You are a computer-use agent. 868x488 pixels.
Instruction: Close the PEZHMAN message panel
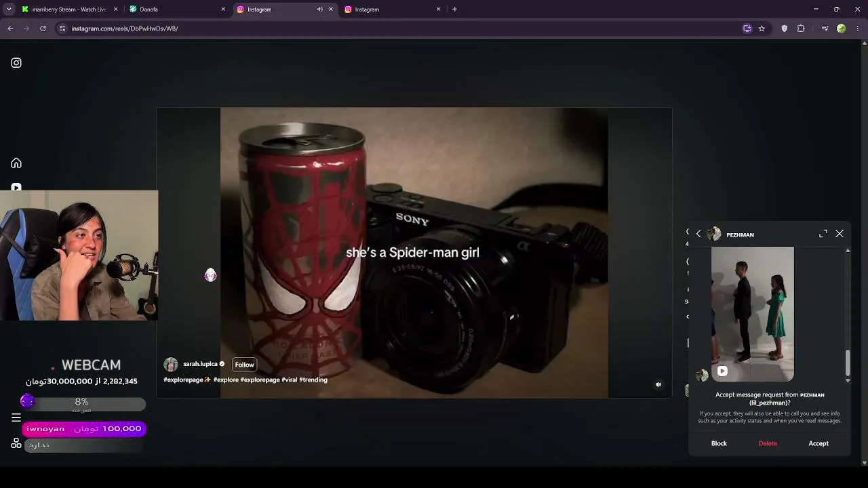click(x=840, y=234)
